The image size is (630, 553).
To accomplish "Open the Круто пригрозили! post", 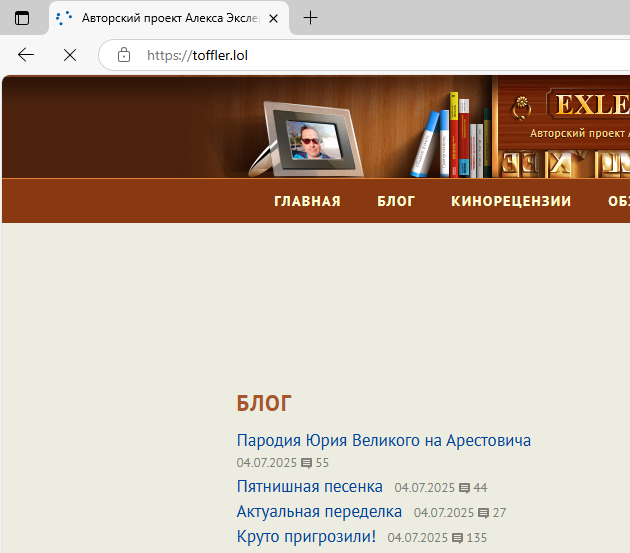I will click(306, 537).
